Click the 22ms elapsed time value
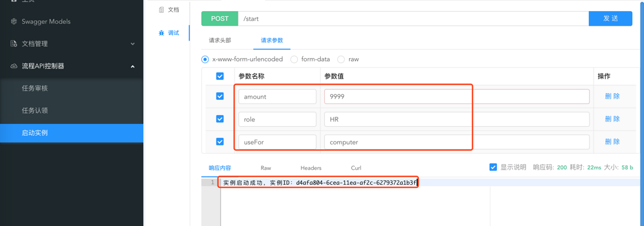The width and height of the screenshot is (644, 226). click(594, 168)
